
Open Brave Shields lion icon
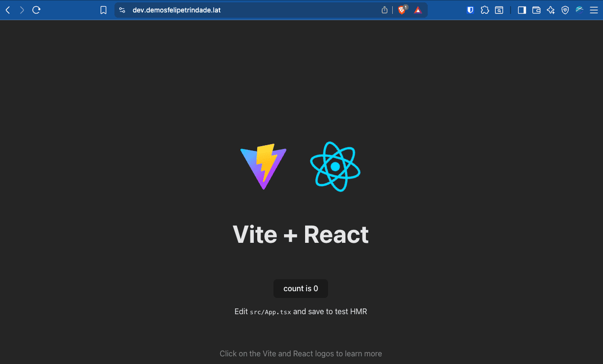pyautogui.click(x=402, y=10)
